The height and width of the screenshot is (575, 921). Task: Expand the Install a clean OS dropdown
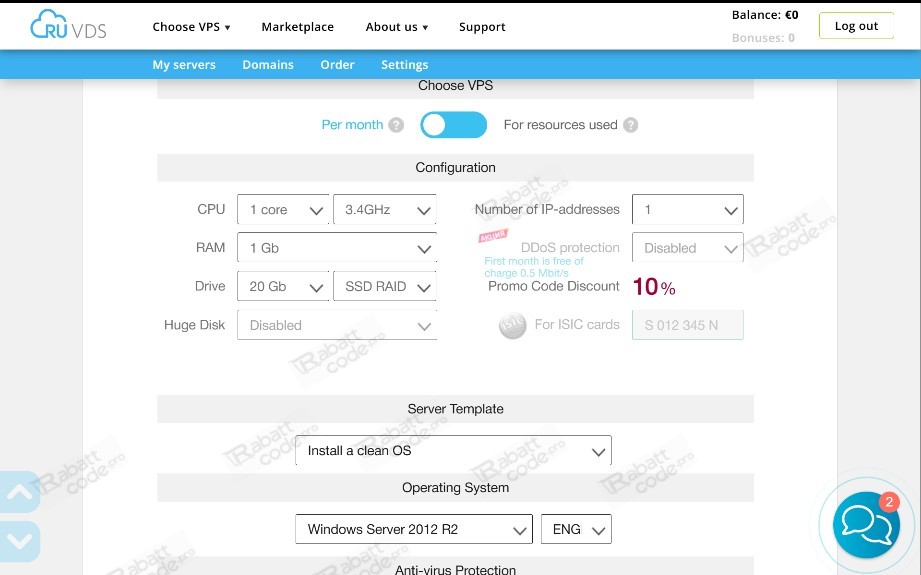point(453,450)
